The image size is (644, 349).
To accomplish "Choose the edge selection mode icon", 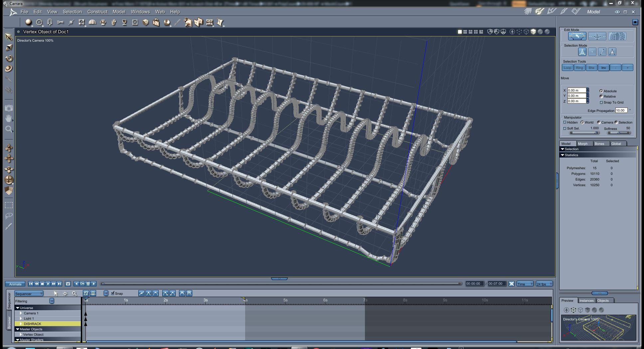I will 602,52.
